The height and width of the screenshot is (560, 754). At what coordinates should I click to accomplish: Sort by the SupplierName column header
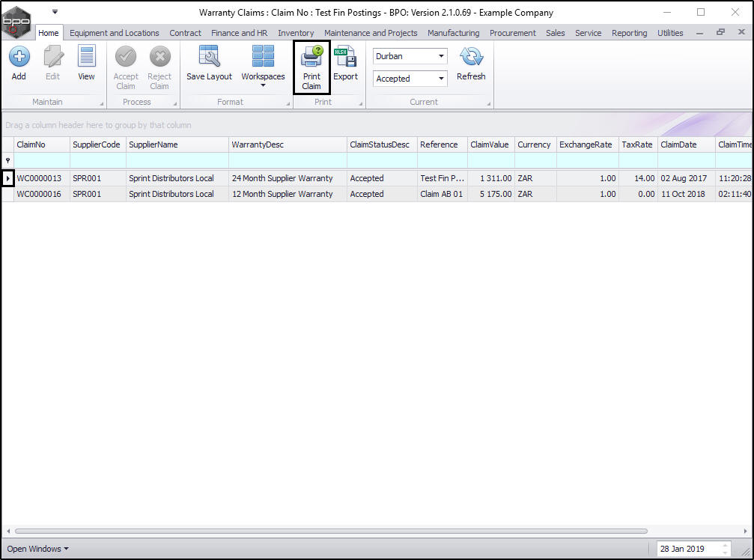[x=177, y=144]
